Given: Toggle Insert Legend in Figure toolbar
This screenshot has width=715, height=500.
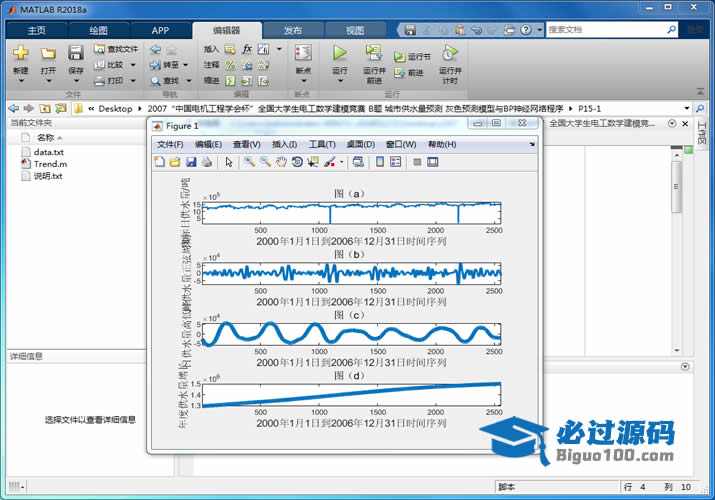Looking at the screenshot, I should coord(395,162).
